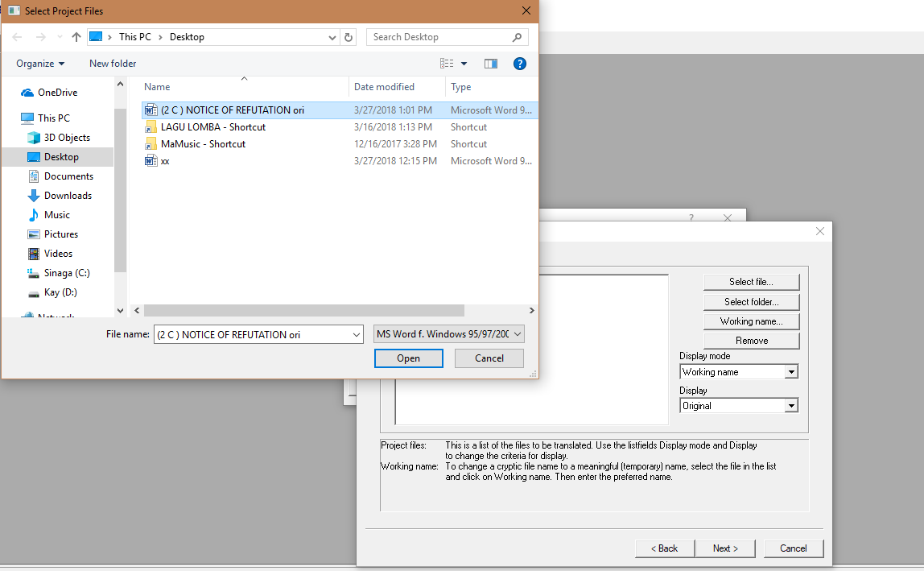The width and height of the screenshot is (924, 571).
Task: Cancel the Select Project Files dialog
Action: pos(489,358)
